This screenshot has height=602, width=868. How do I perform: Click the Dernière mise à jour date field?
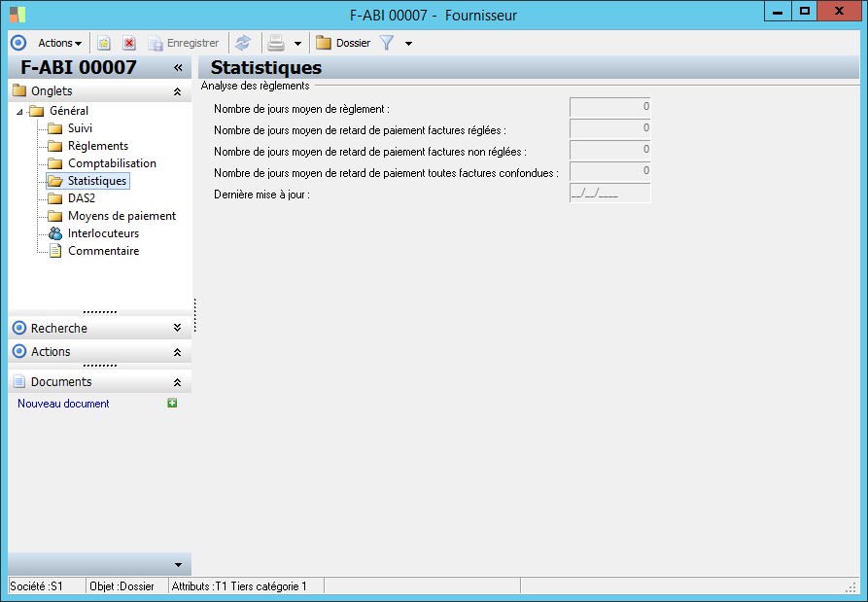609,194
